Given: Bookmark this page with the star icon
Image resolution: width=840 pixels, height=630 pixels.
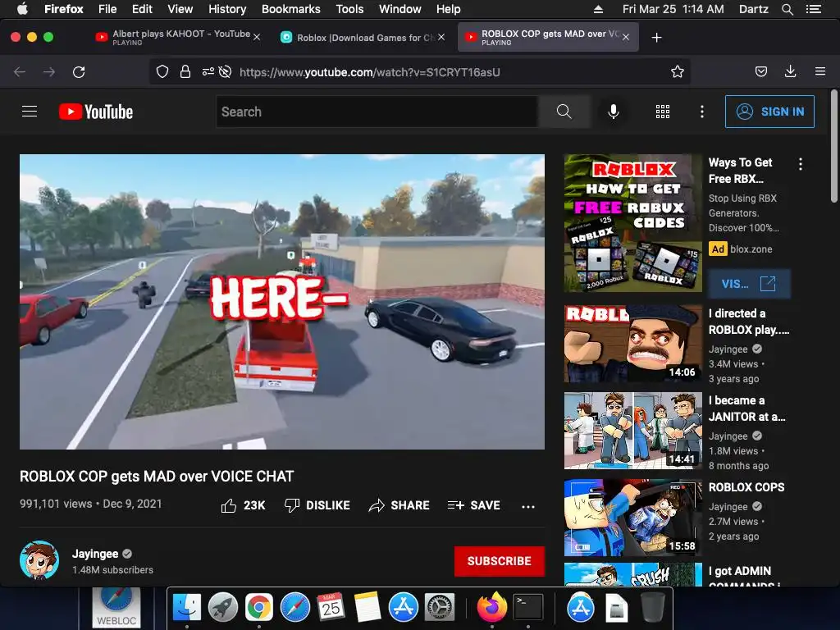Looking at the screenshot, I should pos(677,72).
